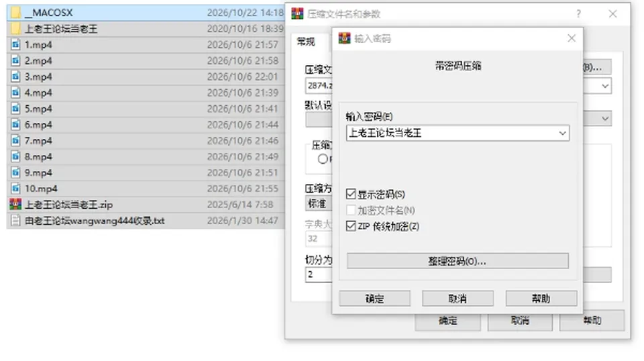Click WinRAR icon in 压缩文件名和参数 title bar
Viewport: 644px width, 361px height.
click(297, 13)
